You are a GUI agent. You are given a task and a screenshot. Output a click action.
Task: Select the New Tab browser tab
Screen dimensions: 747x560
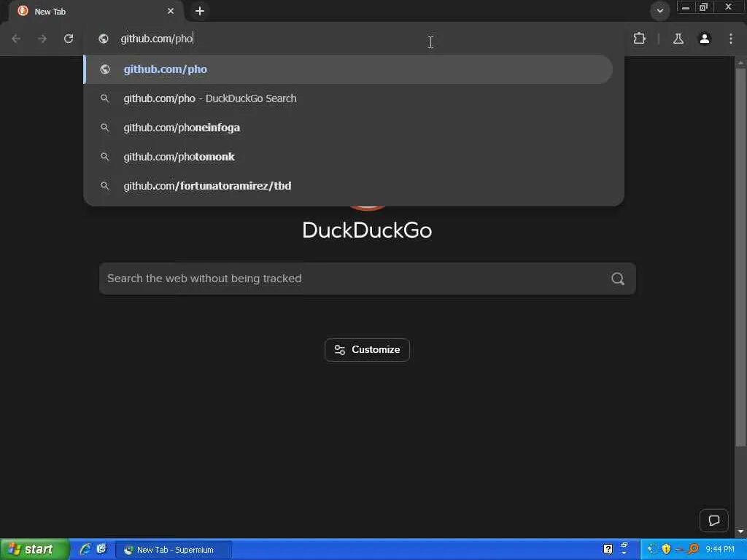[x=96, y=12]
